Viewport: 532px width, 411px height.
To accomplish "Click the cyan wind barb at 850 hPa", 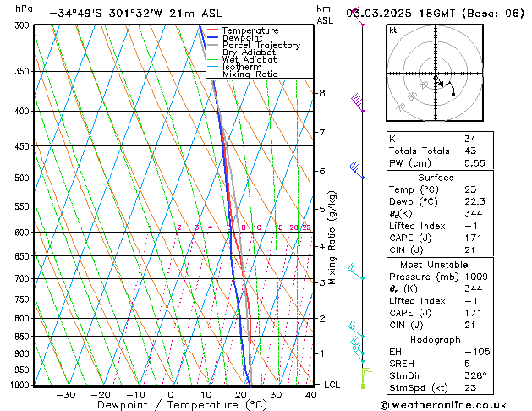I will point(356,330).
